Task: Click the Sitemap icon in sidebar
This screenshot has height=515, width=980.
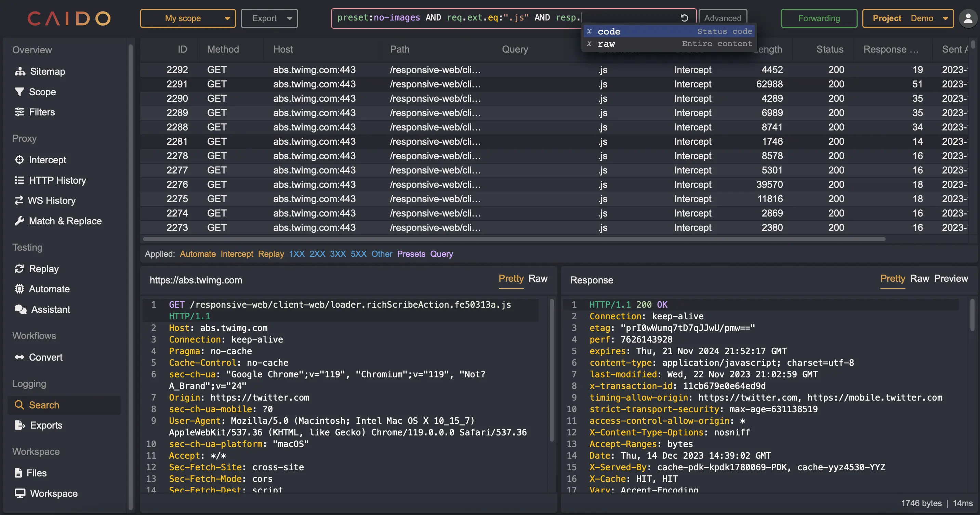Action: 20,71
